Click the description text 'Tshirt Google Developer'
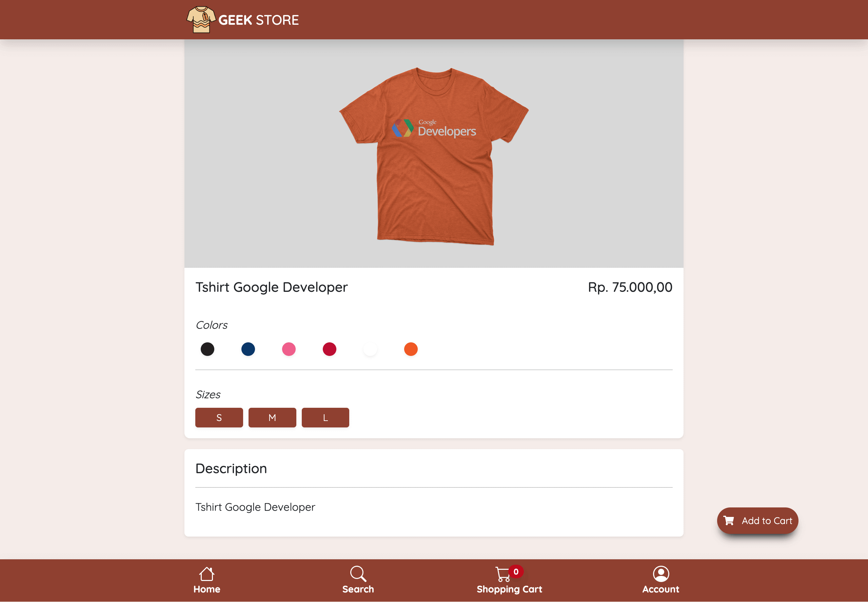868x602 pixels. click(x=255, y=507)
